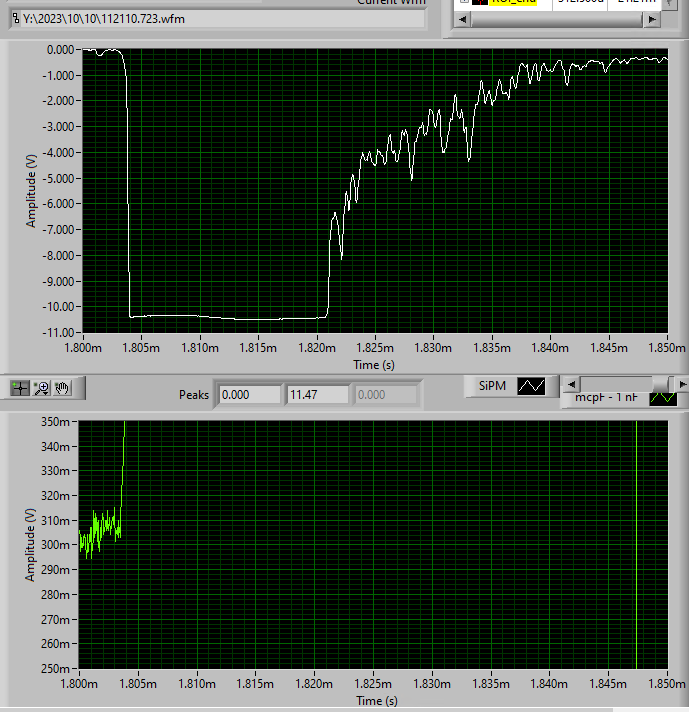Image resolution: width=689 pixels, height=712 pixels.
Task: Click the 1.850m end label on lower time axis
Action: coord(667,684)
